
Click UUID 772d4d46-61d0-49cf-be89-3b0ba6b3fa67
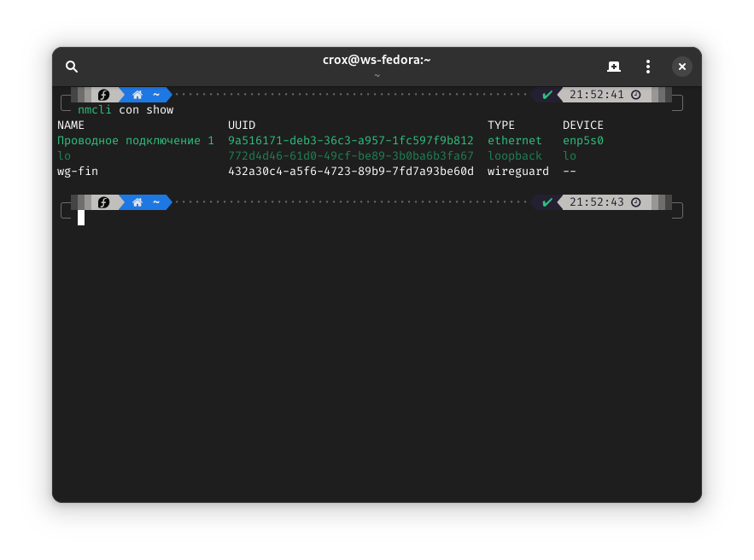click(x=351, y=156)
